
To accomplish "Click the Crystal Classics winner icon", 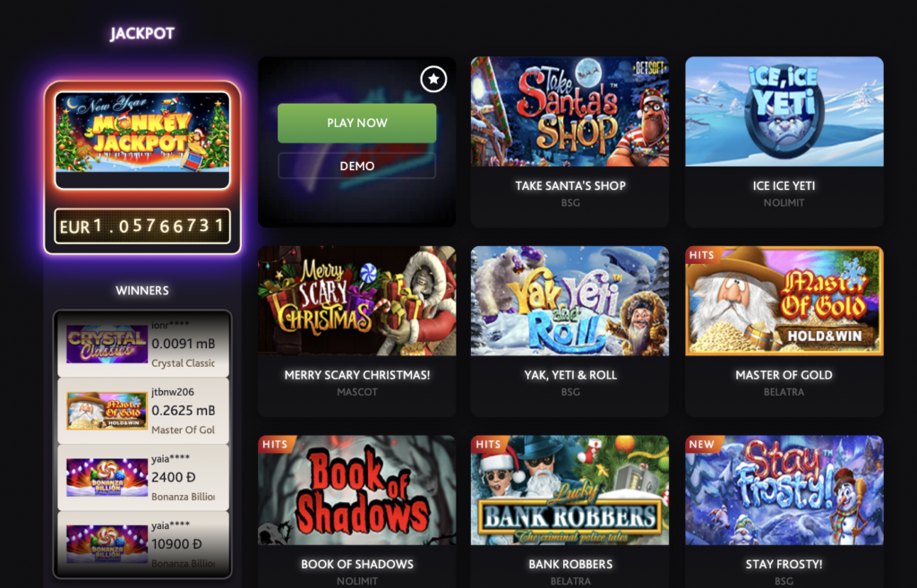I will (x=107, y=344).
